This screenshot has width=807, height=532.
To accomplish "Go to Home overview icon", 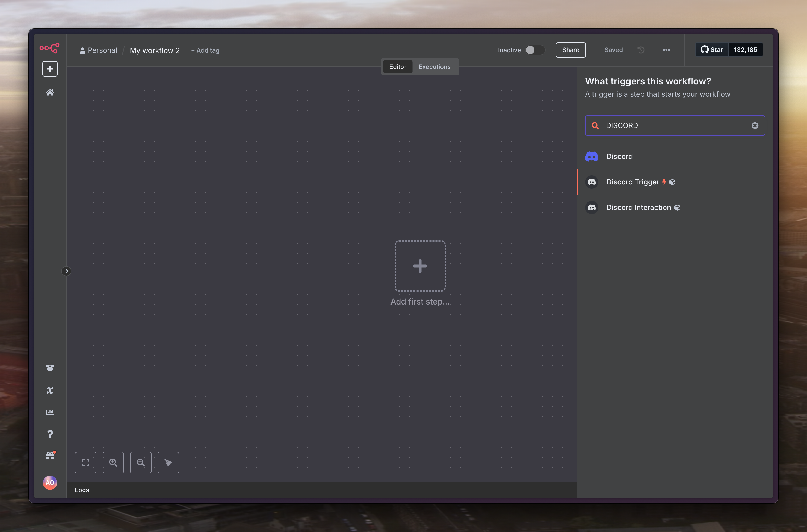I will pos(50,92).
